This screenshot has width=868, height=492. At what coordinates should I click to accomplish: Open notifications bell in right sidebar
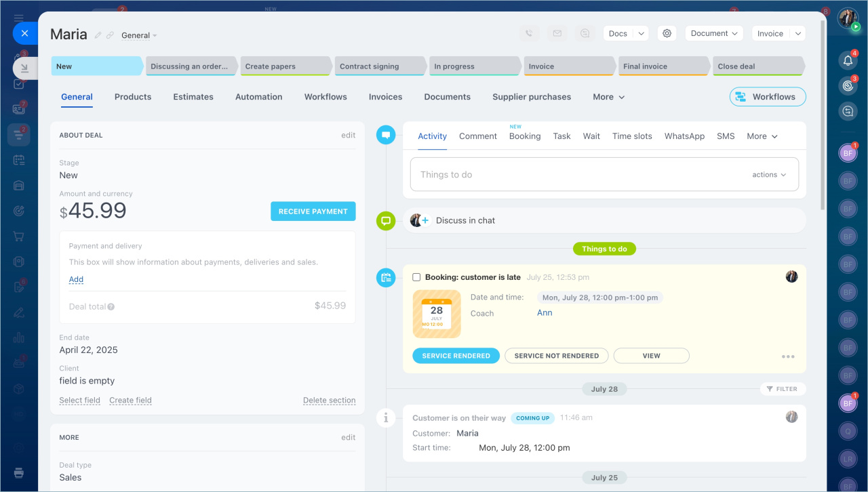848,60
